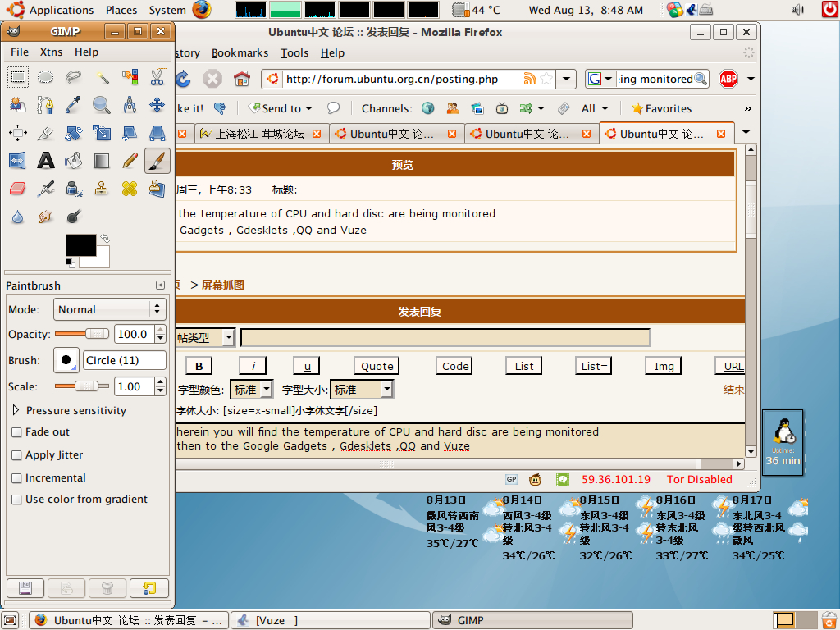Click the B bold button
The height and width of the screenshot is (630, 840).
199,366
